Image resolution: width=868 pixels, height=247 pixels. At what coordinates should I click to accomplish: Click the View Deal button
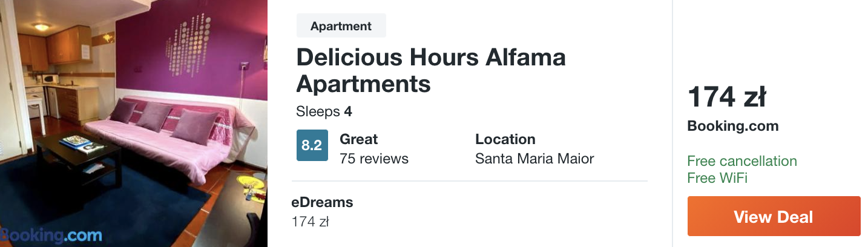[x=773, y=216]
